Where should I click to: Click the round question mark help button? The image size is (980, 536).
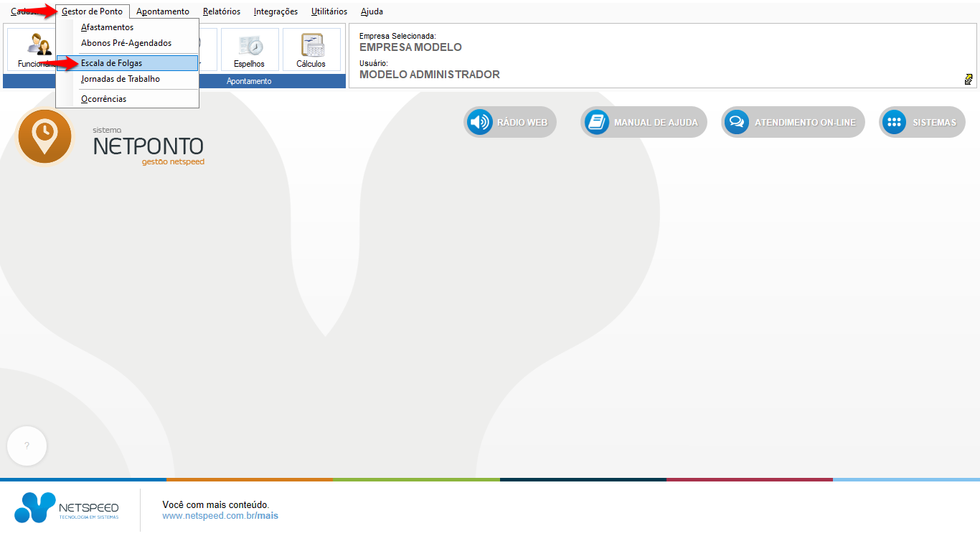[x=27, y=446]
